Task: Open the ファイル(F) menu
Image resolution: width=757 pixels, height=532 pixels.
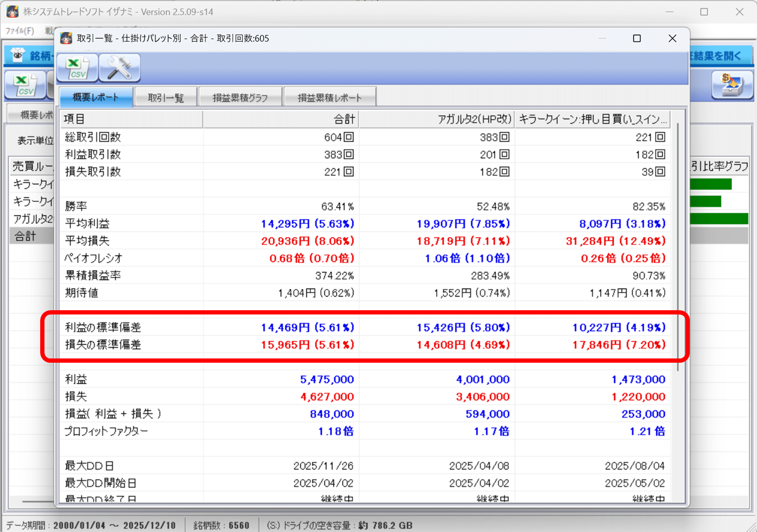Action: click(20, 31)
